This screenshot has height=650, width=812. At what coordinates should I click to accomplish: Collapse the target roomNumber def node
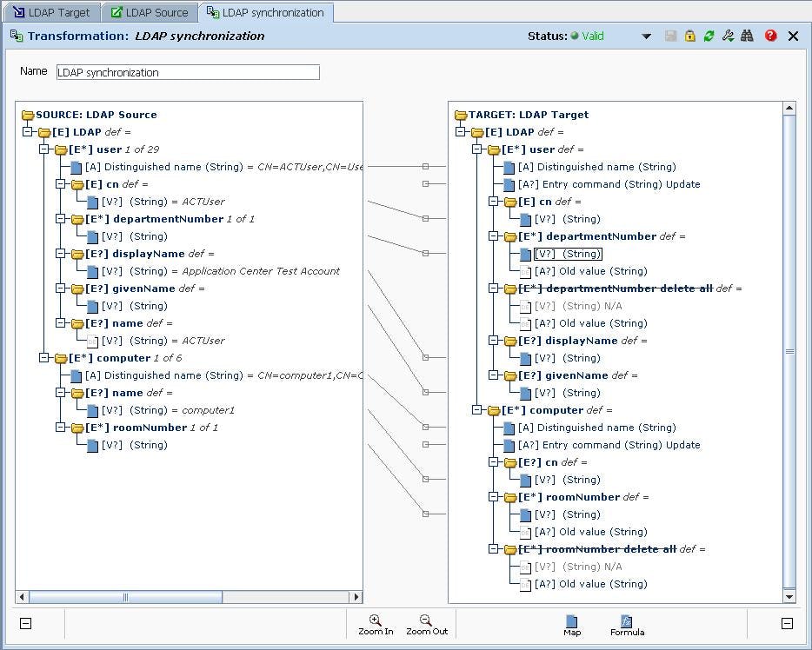494,497
